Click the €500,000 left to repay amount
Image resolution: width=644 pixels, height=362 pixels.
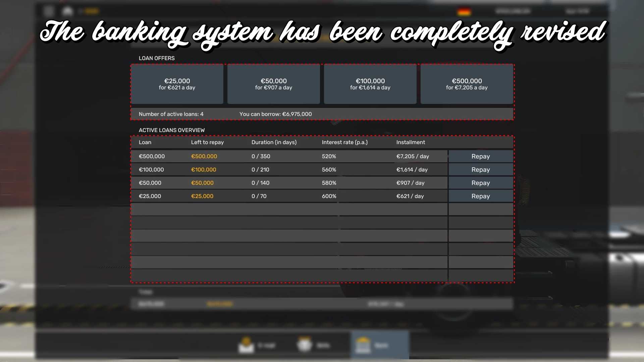[x=204, y=156]
